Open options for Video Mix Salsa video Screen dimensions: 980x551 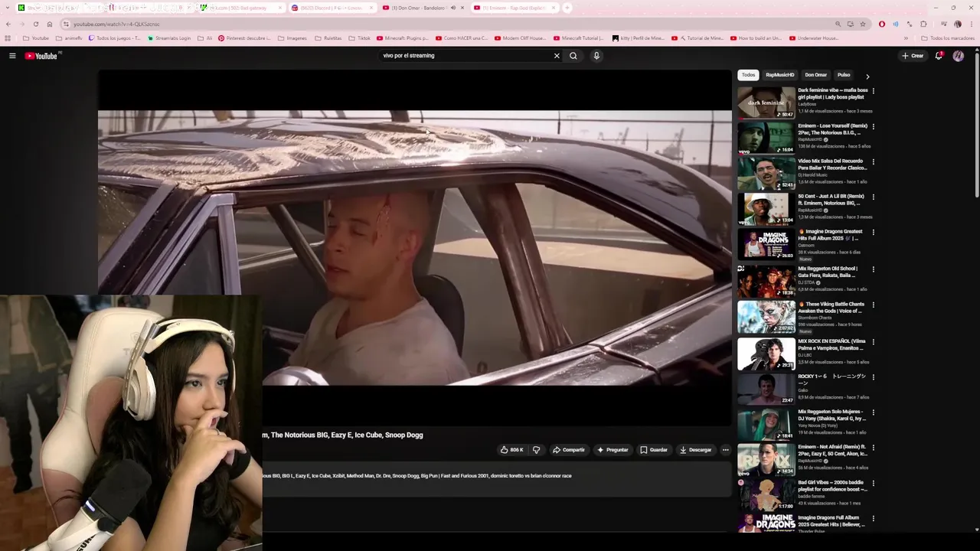[874, 162]
